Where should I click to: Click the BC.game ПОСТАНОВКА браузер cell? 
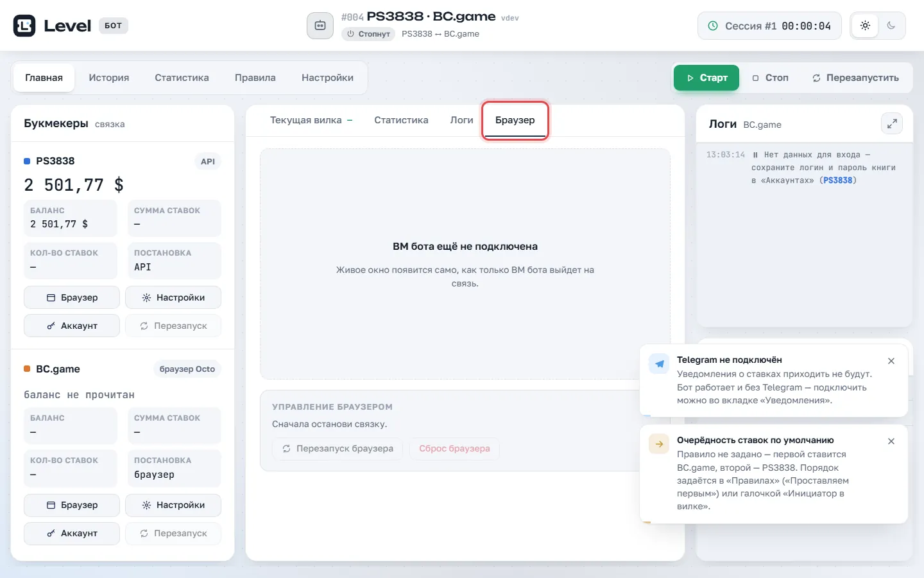pyautogui.click(x=175, y=468)
